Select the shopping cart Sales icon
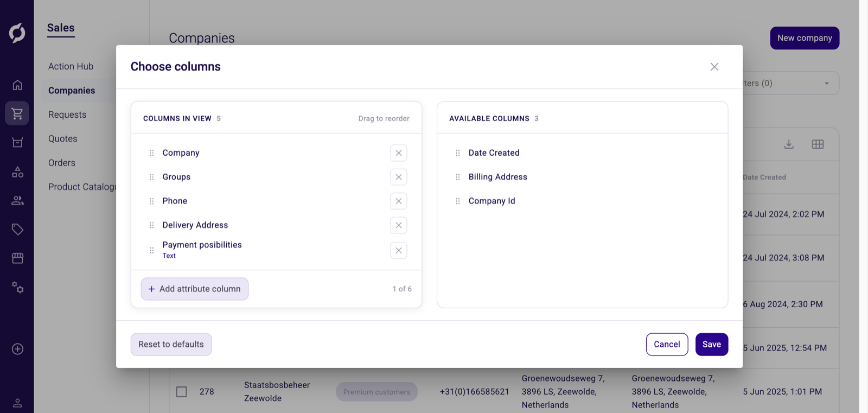 click(x=17, y=113)
